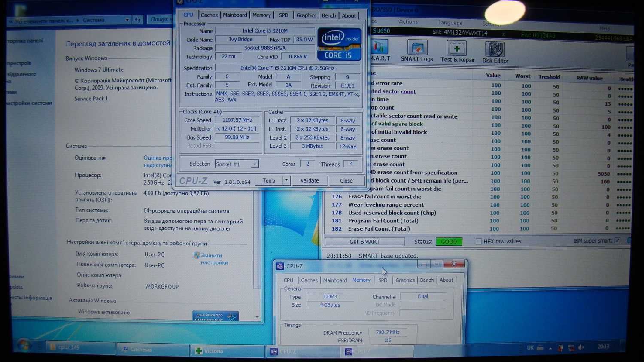Screen dimensions: 644x362
Task: Click the taskbar clock showing 20:13
Action: point(603,347)
